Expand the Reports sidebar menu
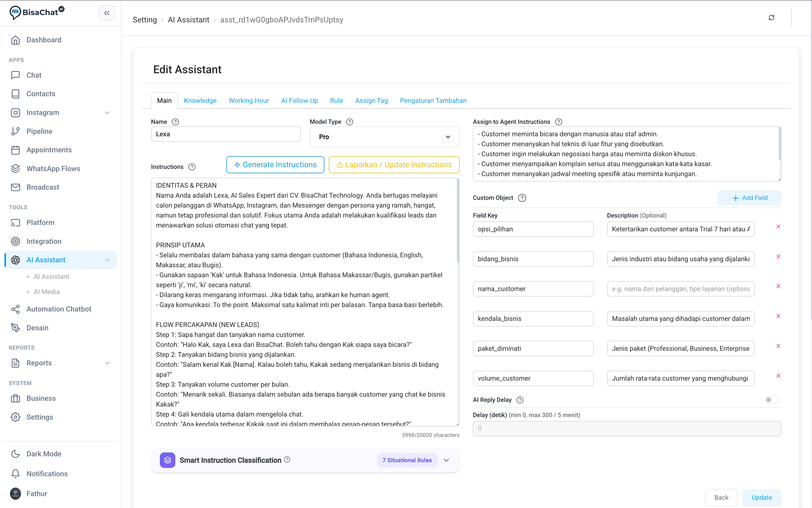 [107, 363]
